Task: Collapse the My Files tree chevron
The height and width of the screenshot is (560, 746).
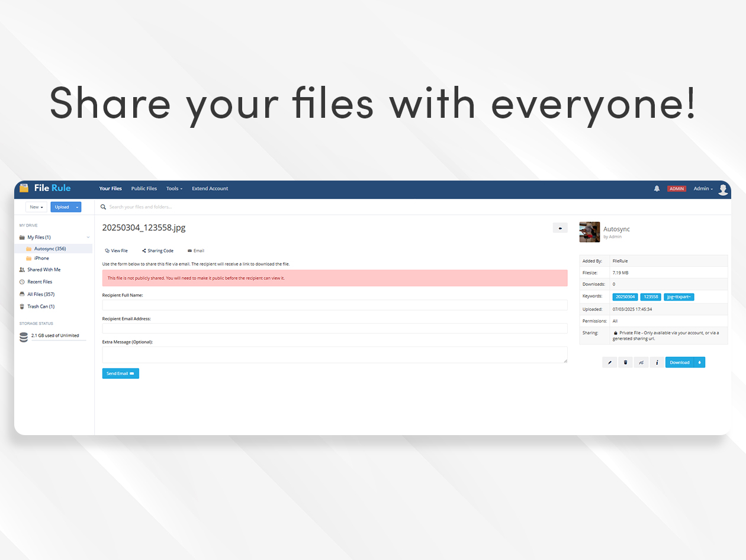Action: pos(88,237)
